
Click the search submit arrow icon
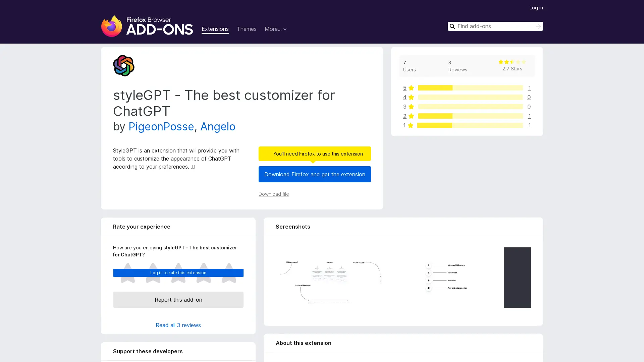click(538, 26)
